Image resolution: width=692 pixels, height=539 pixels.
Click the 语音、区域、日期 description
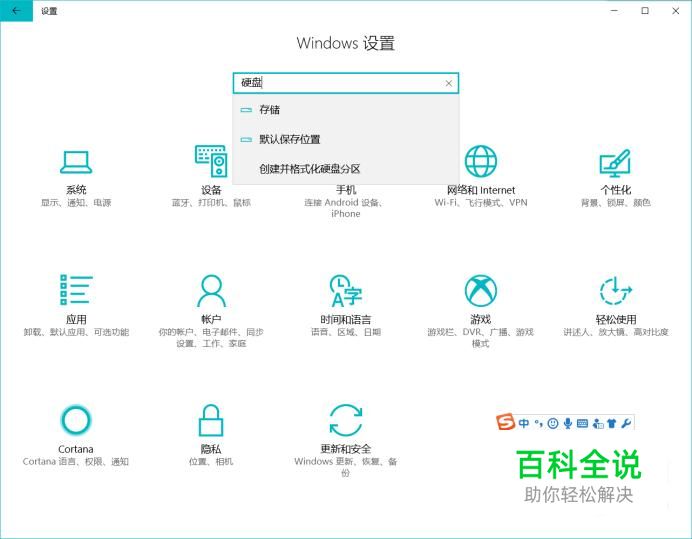pyautogui.click(x=346, y=332)
